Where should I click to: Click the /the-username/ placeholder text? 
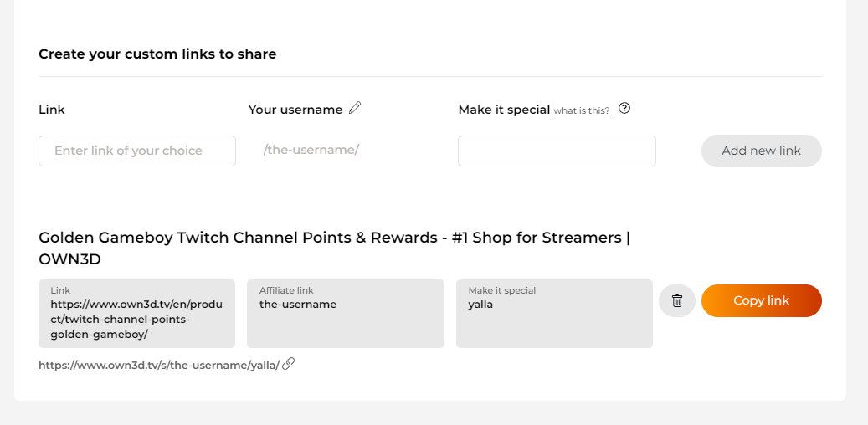311,150
